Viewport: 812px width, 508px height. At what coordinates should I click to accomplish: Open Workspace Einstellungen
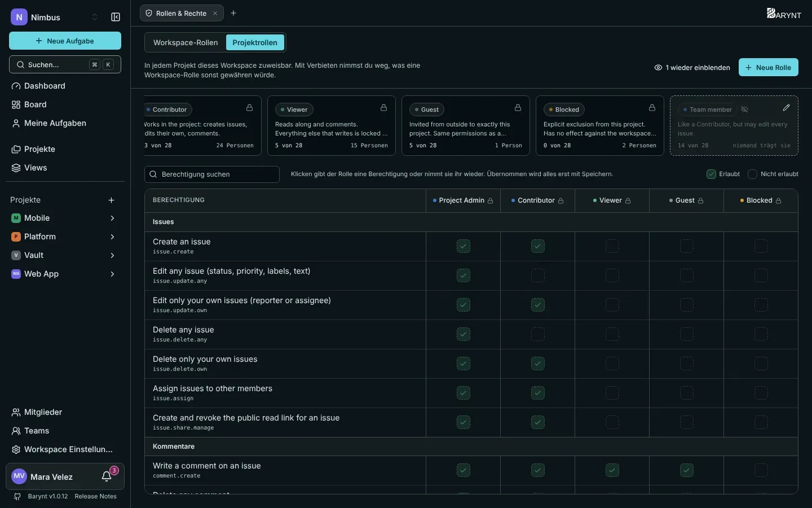click(x=65, y=449)
